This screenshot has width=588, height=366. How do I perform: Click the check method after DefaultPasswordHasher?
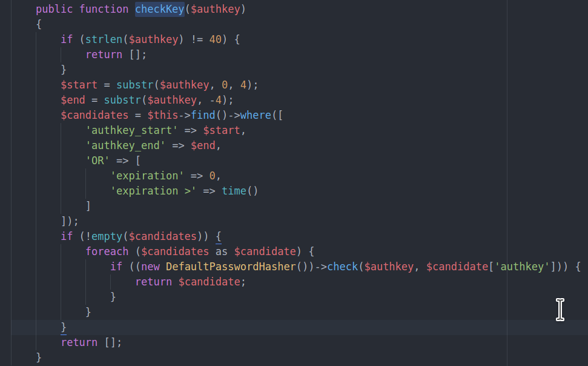[343, 267]
